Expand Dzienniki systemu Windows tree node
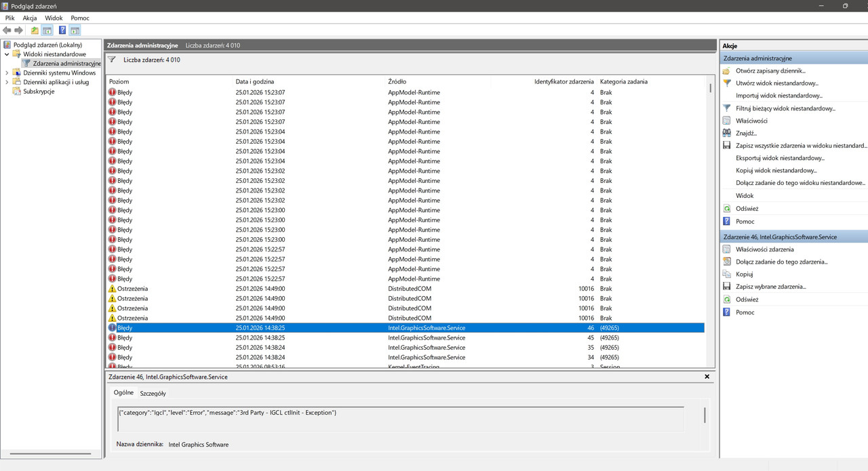 click(x=7, y=73)
